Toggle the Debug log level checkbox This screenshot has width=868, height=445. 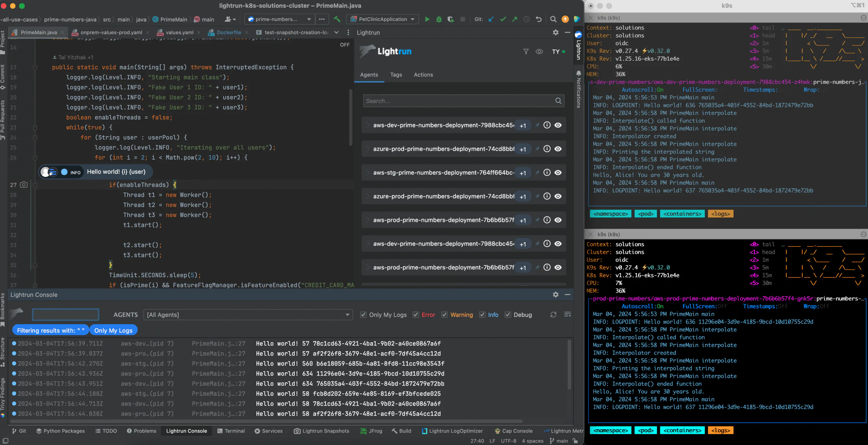(x=508, y=315)
